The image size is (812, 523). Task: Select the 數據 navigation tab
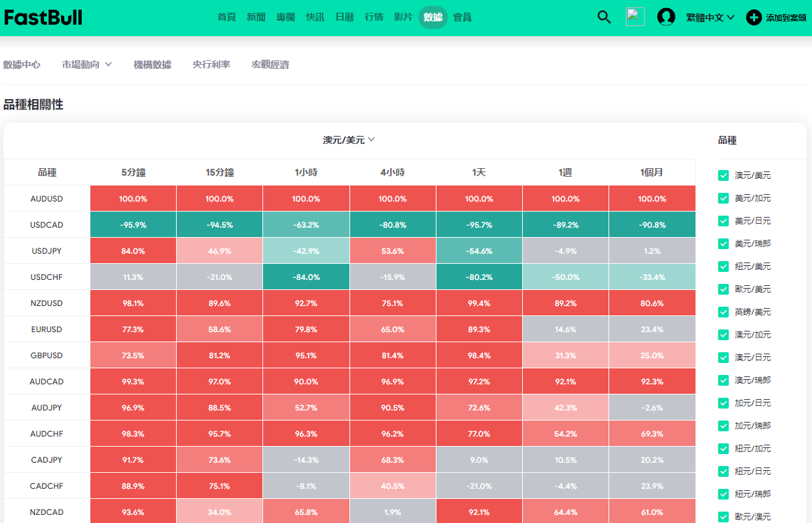[433, 17]
